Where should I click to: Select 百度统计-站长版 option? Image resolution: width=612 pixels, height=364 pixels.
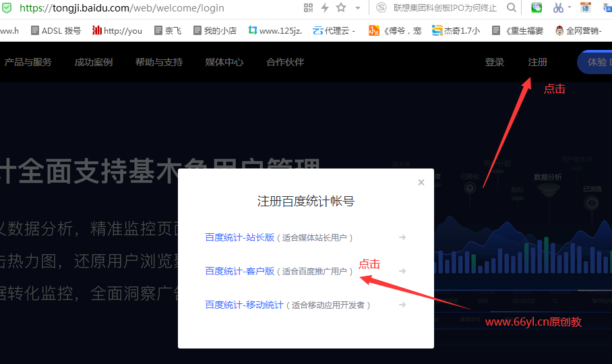pyautogui.click(x=240, y=237)
